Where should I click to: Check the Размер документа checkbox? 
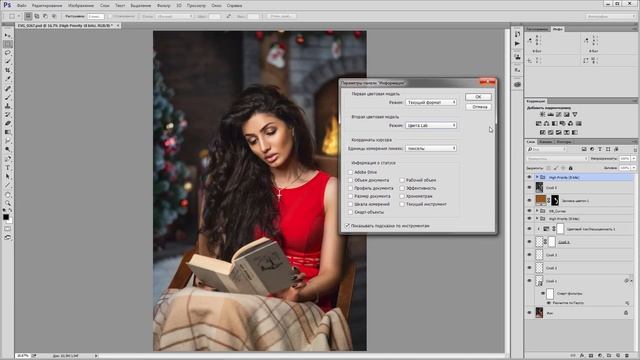click(x=350, y=196)
